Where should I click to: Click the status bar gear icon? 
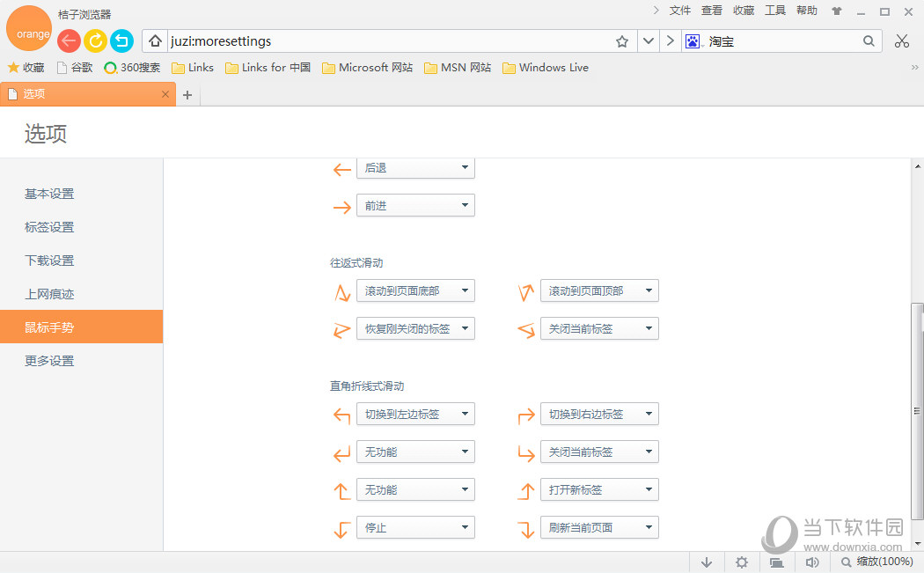tap(741, 562)
